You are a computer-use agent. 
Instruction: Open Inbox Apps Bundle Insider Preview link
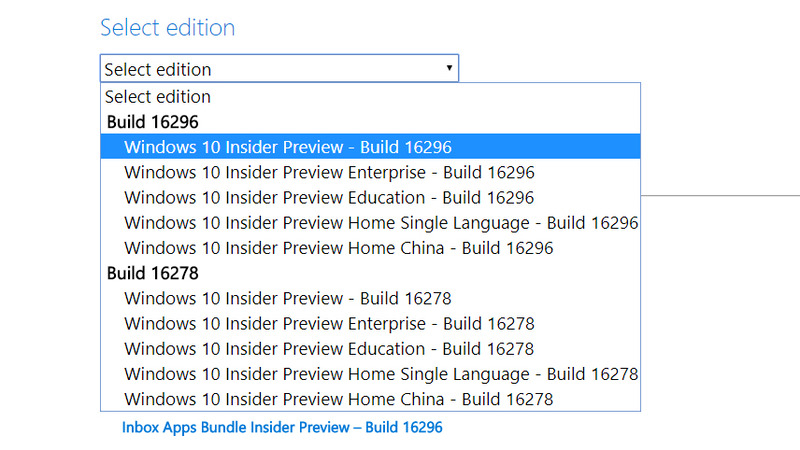[x=282, y=427]
